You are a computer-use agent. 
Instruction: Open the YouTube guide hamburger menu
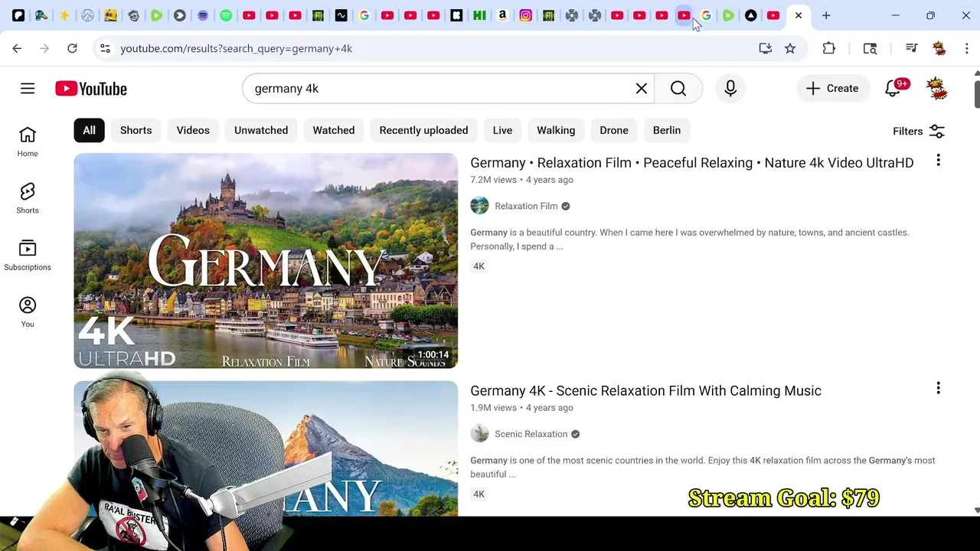[28, 89]
